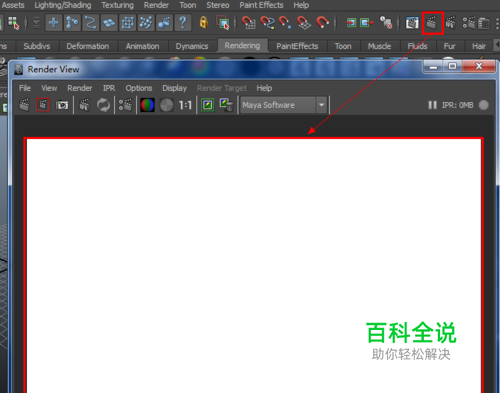Toggle the padlock lock selection icon
500x393 pixels.
tap(204, 23)
